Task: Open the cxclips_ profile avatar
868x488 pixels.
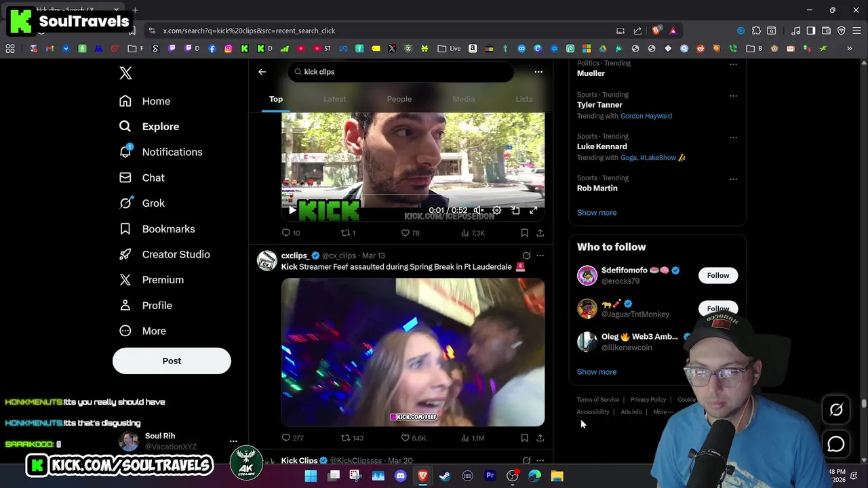Action: click(267, 261)
